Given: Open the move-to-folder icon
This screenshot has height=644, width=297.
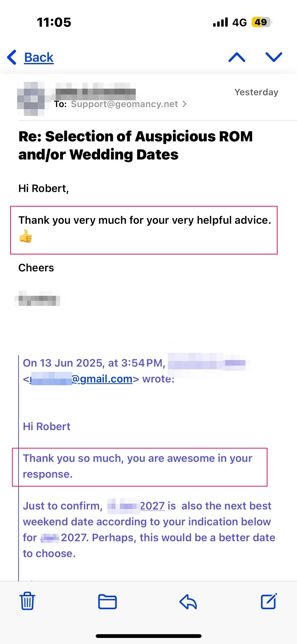Looking at the screenshot, I should pyautogui.click(x=107, y=601).
